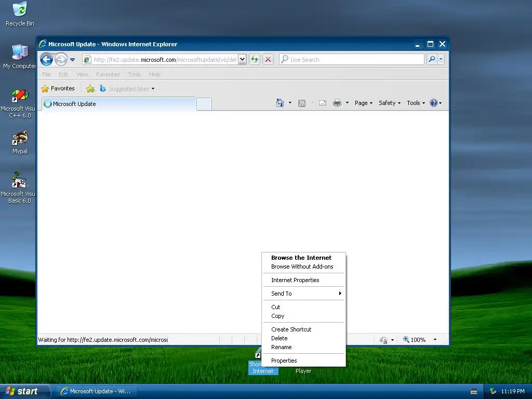
Task: Expand the zoom level dropdown arrow
Action: tap(435, 340)
